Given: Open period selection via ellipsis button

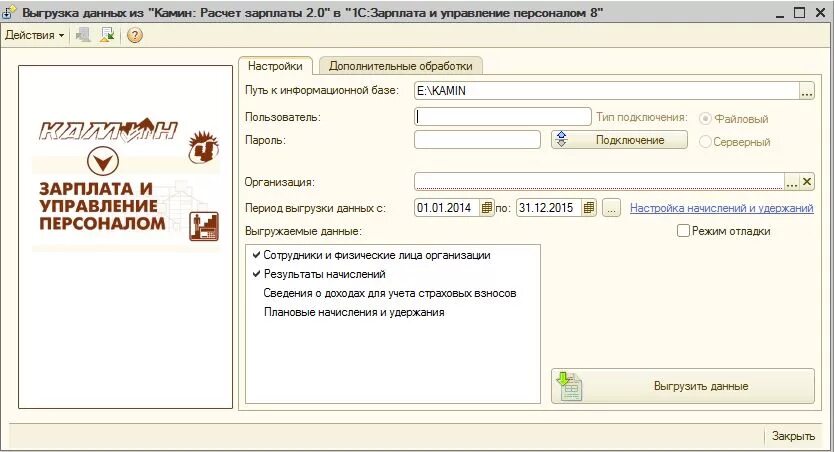Looking at the screenshot, I should coord(611,208).
